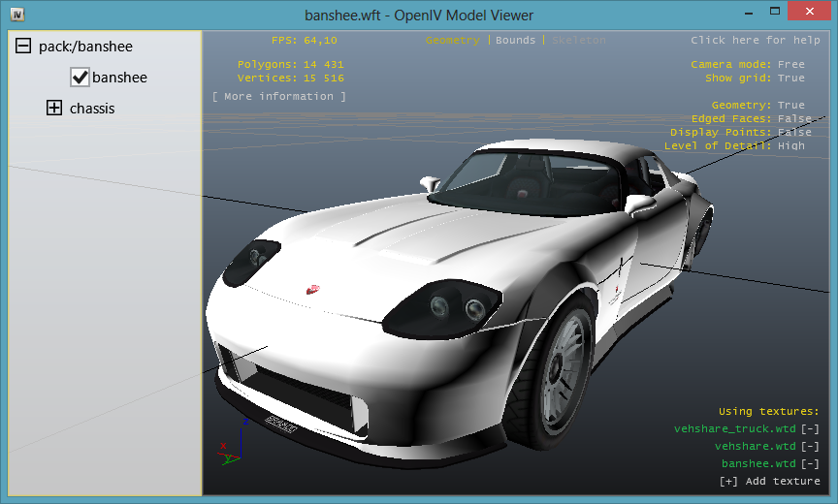The width and height of the screenshot is (838, 504).
Task: Expand the chassis tree node
Action: click(54, 109)
